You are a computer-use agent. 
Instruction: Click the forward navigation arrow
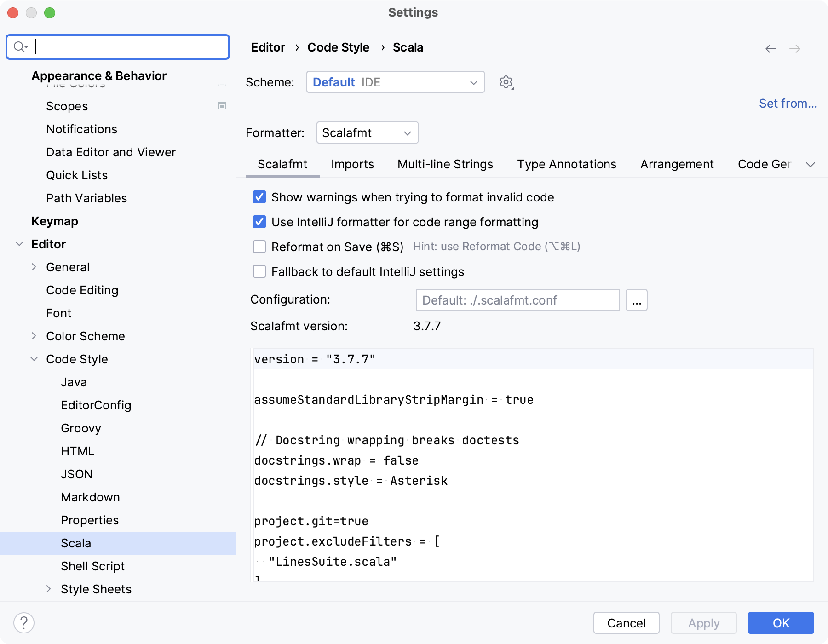(x=795, y=49)
